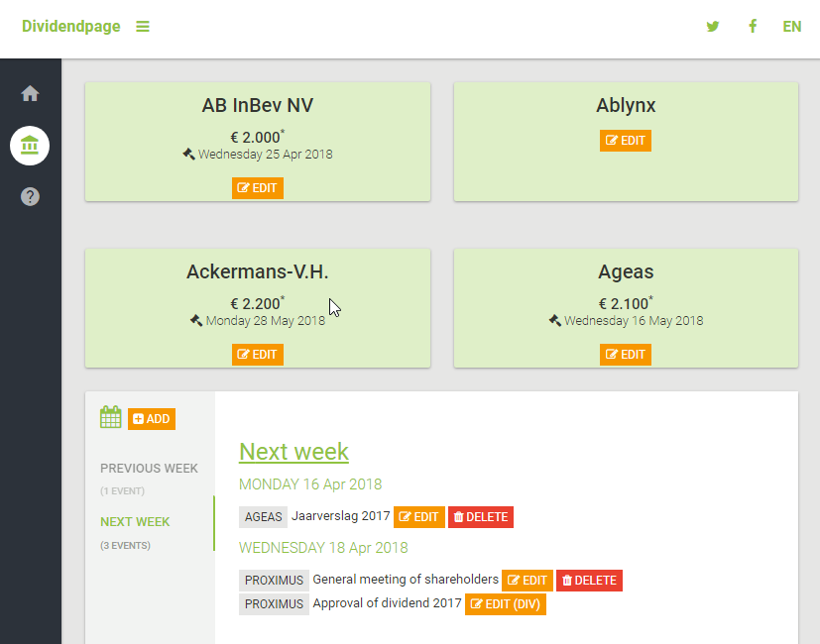Screen dimensions: 820x644
Task: Click the calendar icon beside Add
Action: click(x=110, y=418)
